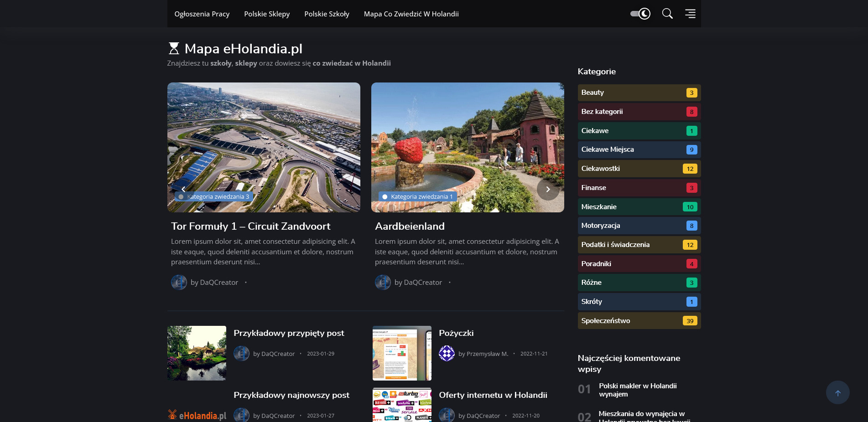Open the Aardbeienland article title link
868x422 pixels.
[409, 226]
